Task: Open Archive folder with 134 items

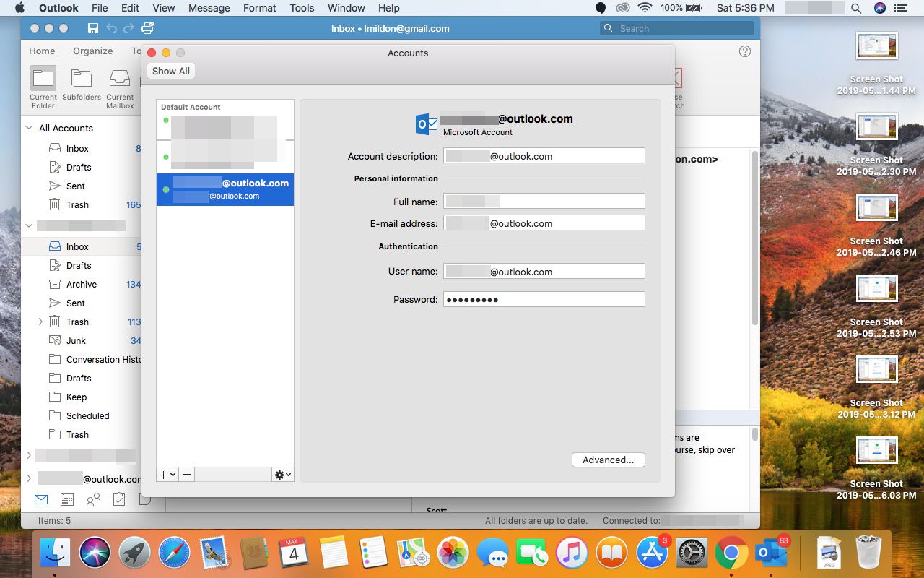Action: (x=83, y=284)
